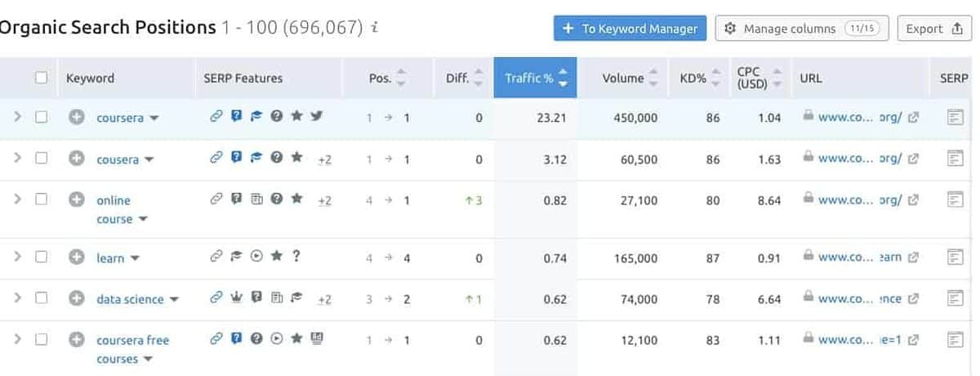Open the data science URL external link icon
980x376 pixels.
[x=914, y=300]
